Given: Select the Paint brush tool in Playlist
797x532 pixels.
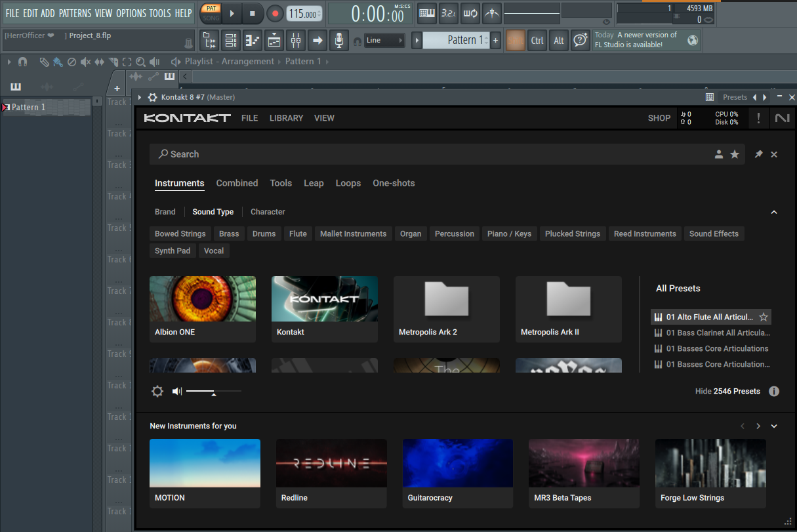Looking at the screenshot, I should [58, 62].
